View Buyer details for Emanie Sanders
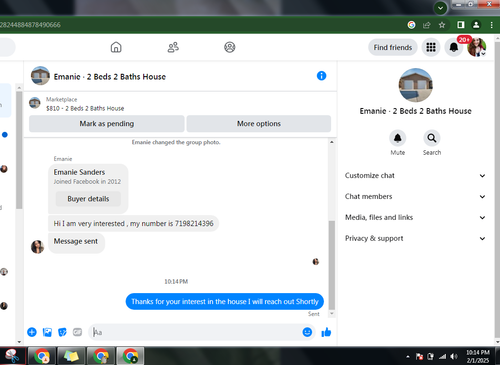The height and width of the screenshot is (365, 500). [x=88, y=199]
